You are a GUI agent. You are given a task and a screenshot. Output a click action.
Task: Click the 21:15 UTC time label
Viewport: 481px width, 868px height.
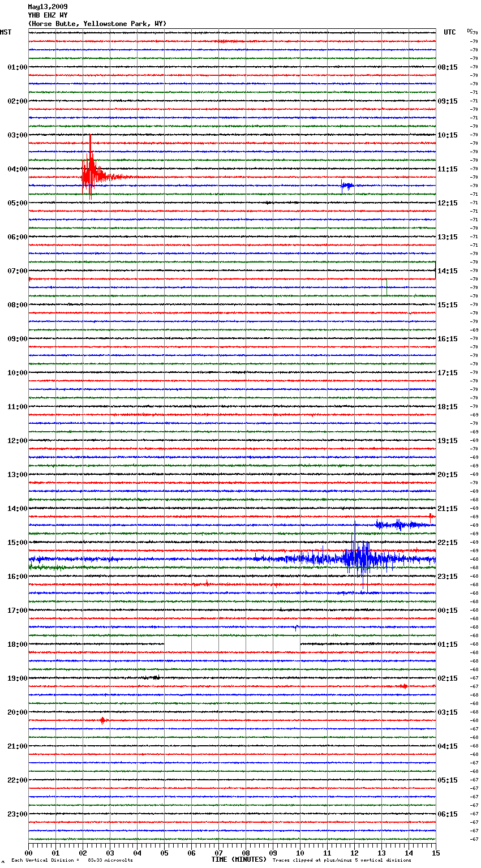[x=448, y=509]
